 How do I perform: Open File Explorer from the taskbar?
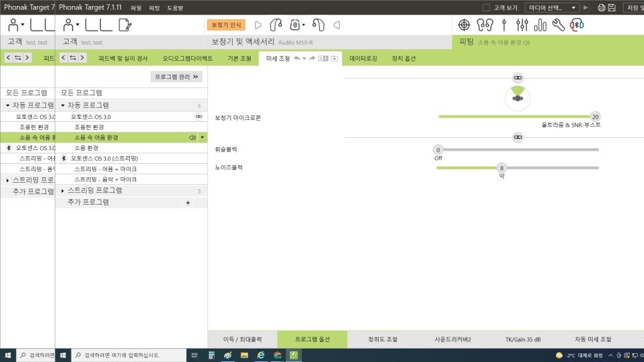click(245, 355)
